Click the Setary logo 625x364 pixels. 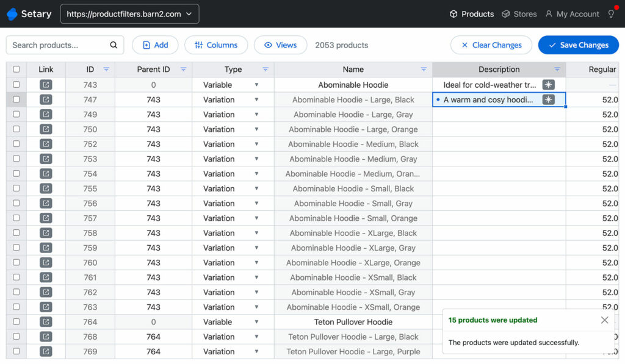pos(29,14)
